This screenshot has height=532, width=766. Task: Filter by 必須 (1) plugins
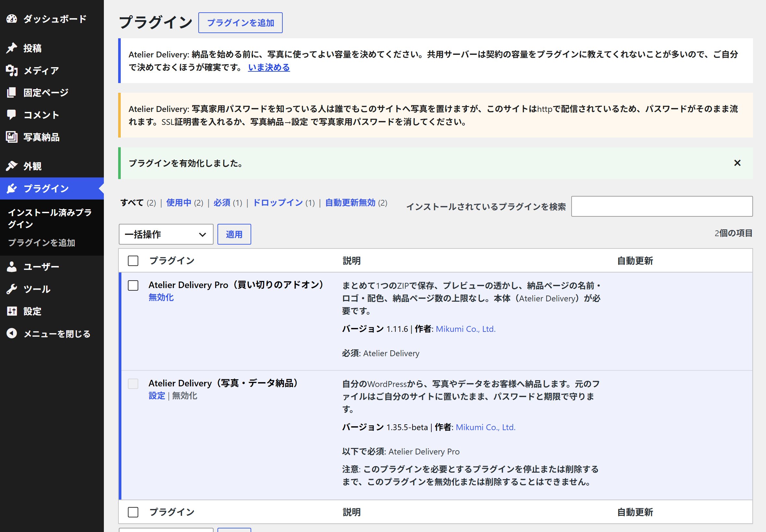228,203
